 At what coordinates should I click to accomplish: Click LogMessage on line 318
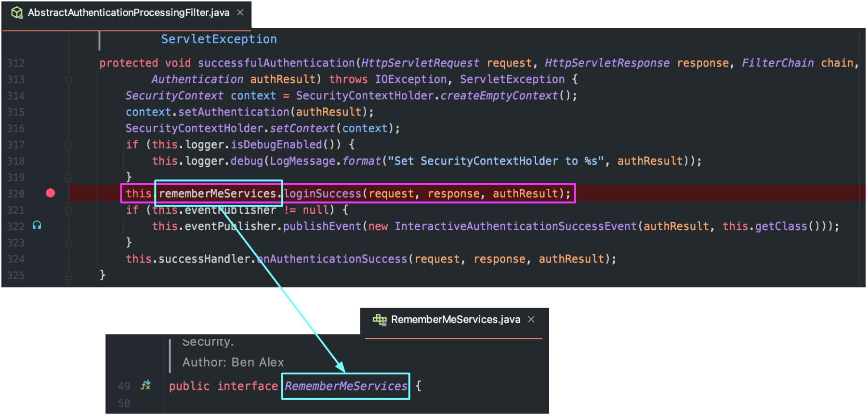pos(302,161)
